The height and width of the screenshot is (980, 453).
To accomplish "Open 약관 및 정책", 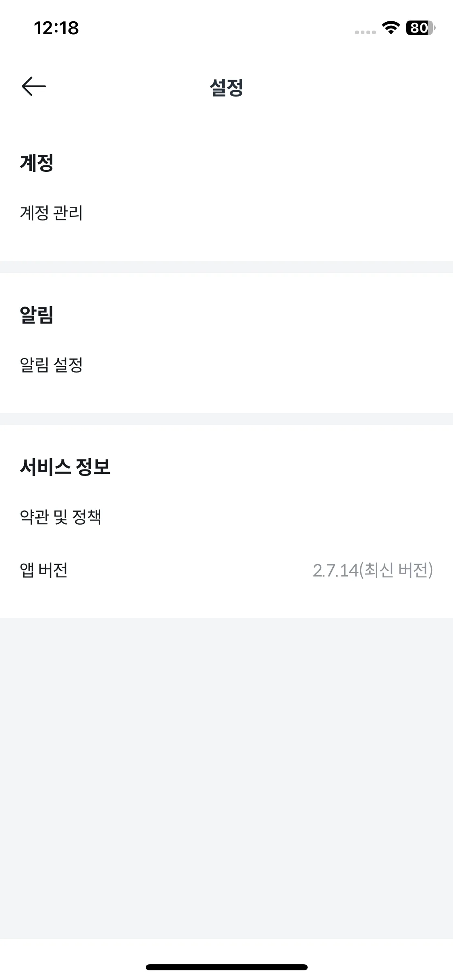I will [226, 517].
